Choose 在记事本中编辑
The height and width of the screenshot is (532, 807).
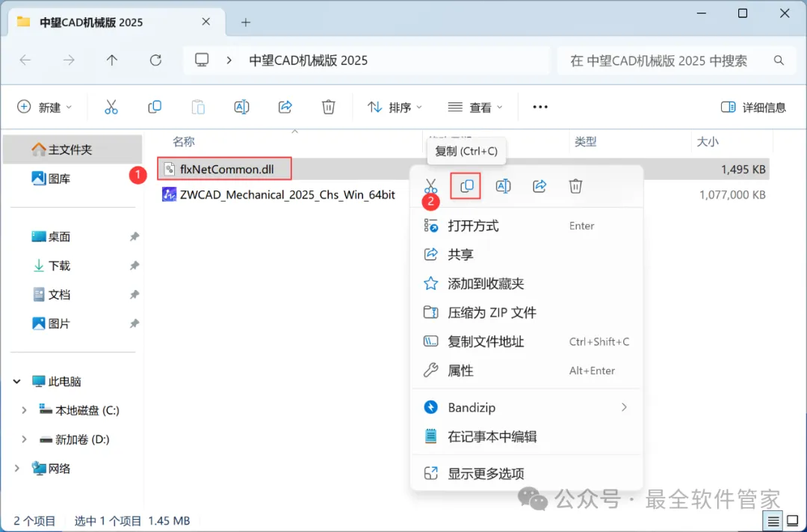(527, 436)
